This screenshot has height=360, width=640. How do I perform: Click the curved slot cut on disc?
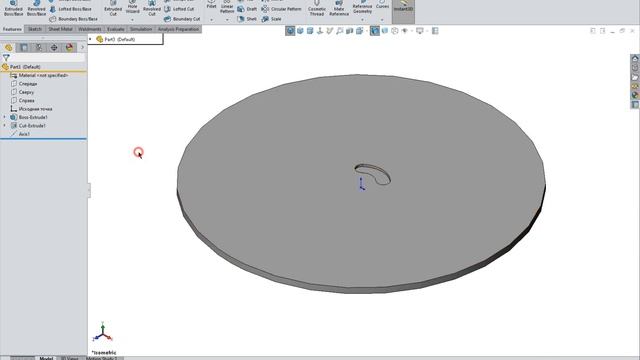[372, 173]
